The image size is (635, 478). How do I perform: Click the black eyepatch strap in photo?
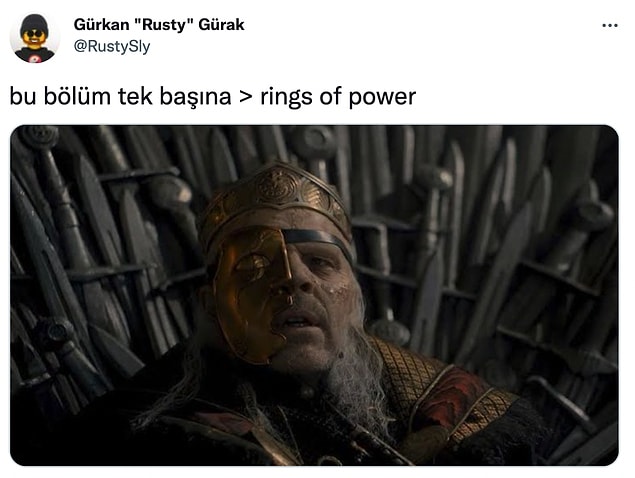click(317, 239)
